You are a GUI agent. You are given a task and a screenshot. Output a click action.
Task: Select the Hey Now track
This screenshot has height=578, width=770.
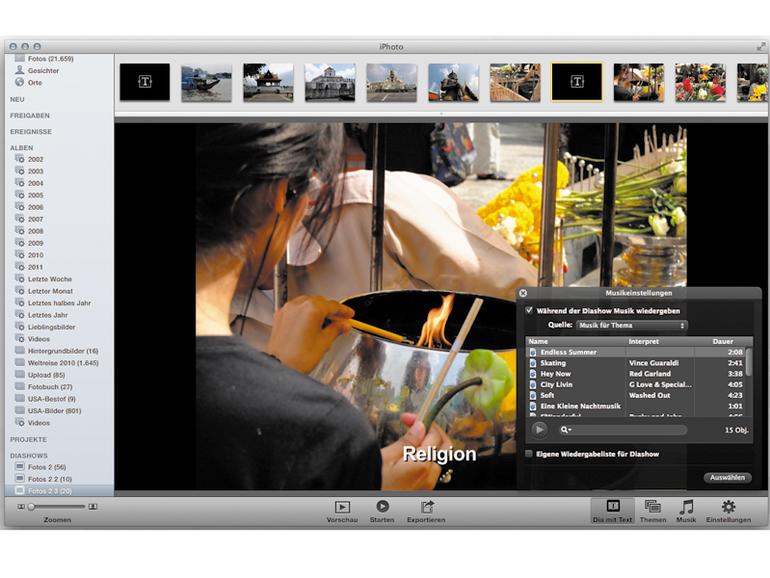point(635,374)
